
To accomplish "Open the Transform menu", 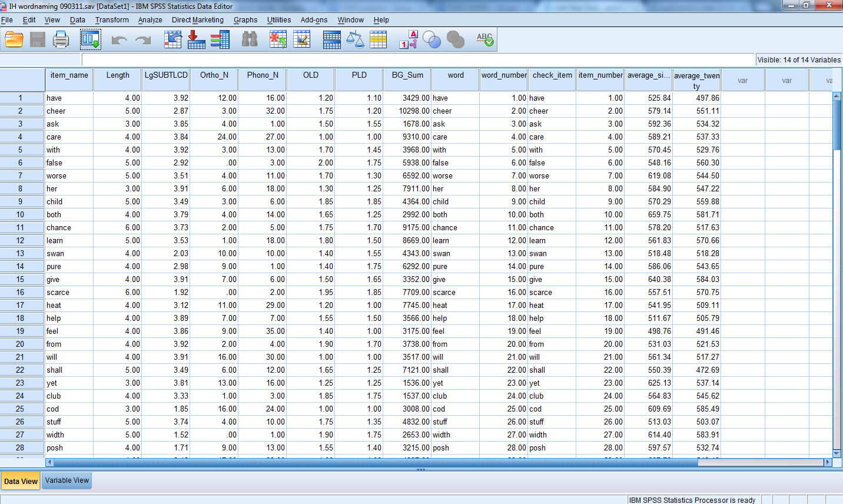I will [112, 20].
